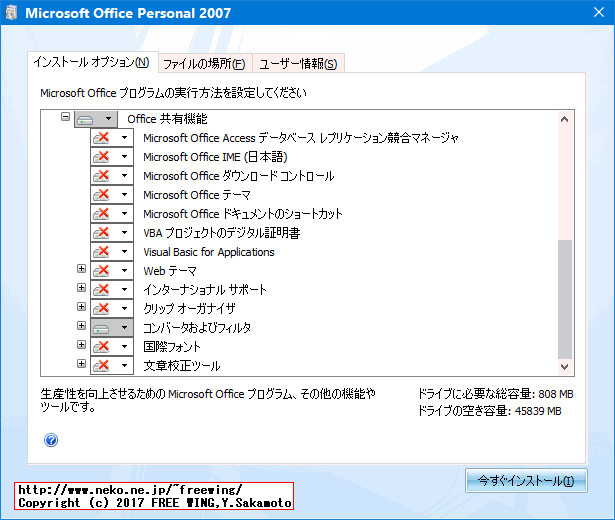Select the コンバータおよびフィルタ row text

pyautogui.click(x=197, y=328)
